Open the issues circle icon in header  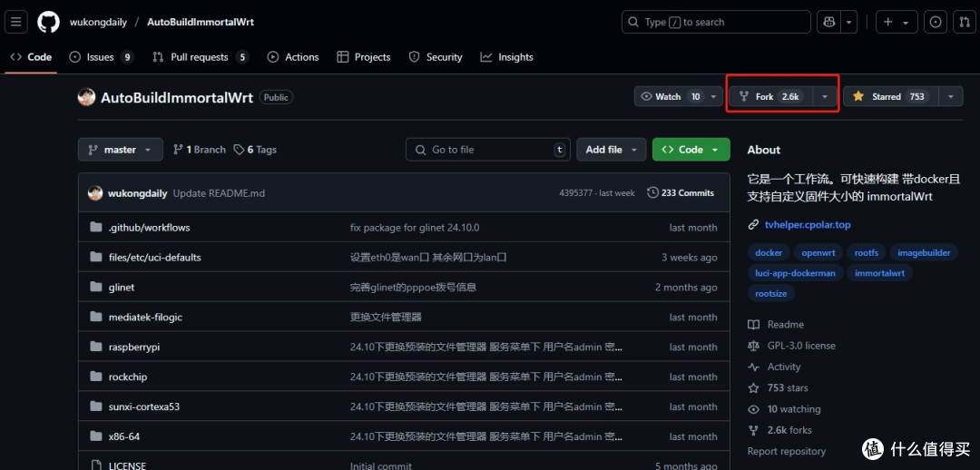(x=936, y=22)
